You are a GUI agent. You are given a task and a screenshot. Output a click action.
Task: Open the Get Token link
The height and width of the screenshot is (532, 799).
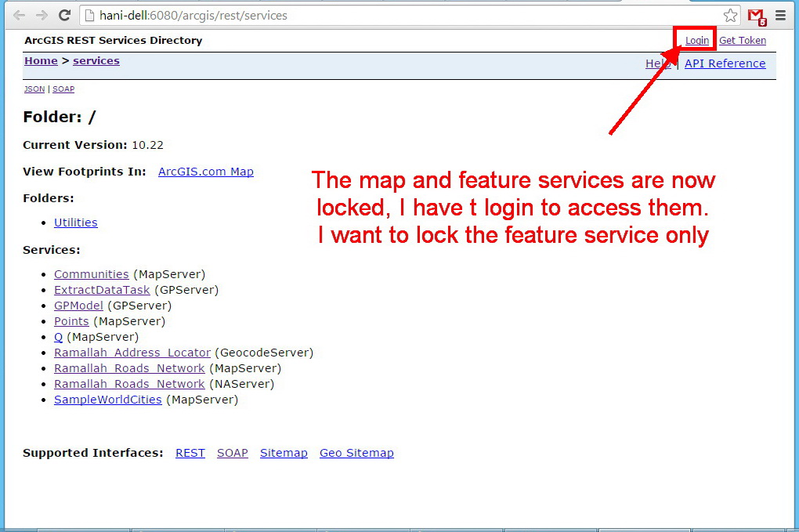click(743, 40)
